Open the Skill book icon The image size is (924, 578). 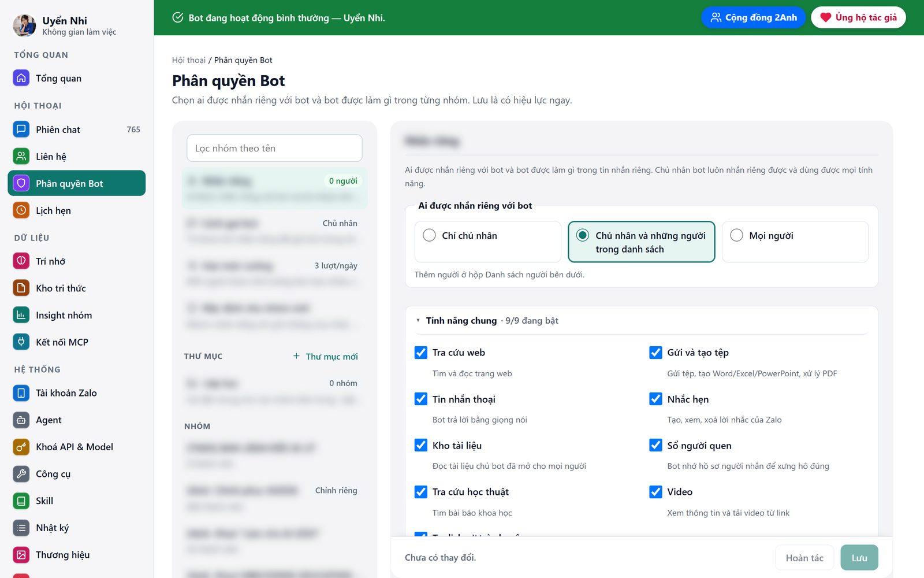(x=21, y=501)
